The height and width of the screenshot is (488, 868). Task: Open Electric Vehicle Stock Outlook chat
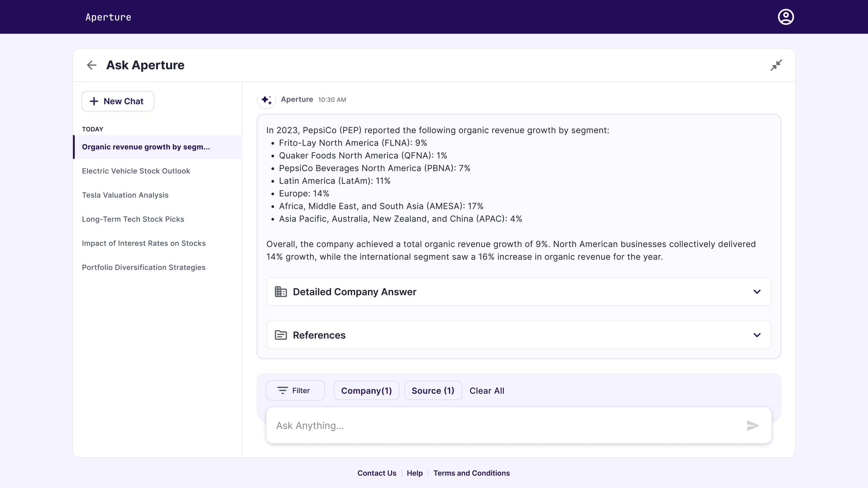tap(157, 171)
